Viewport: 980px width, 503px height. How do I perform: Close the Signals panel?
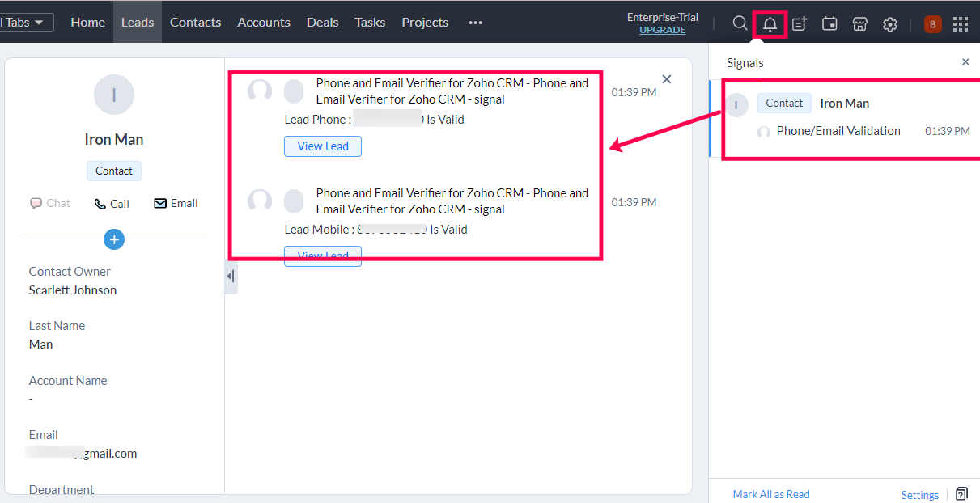[x=965, y=62]
